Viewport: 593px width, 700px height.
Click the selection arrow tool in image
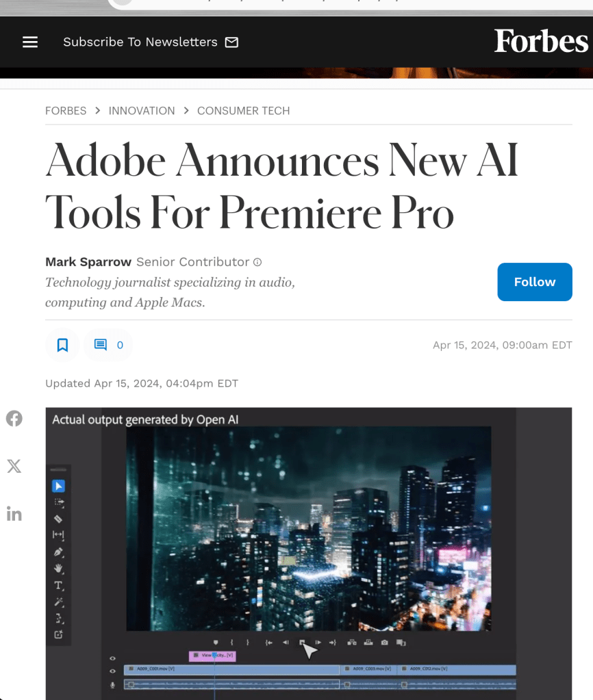coord(58,486)
